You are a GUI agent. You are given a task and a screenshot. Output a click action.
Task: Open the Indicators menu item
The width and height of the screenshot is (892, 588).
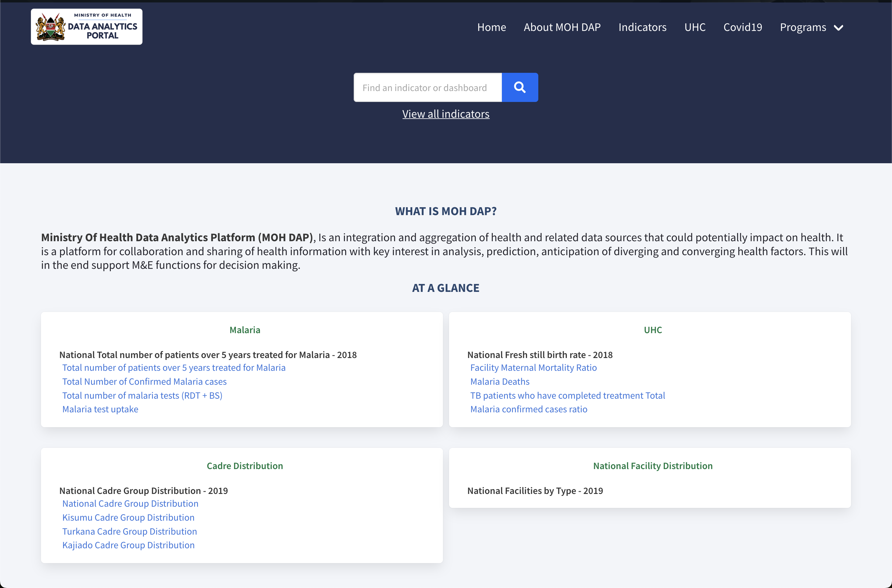[x=642, y=27]
